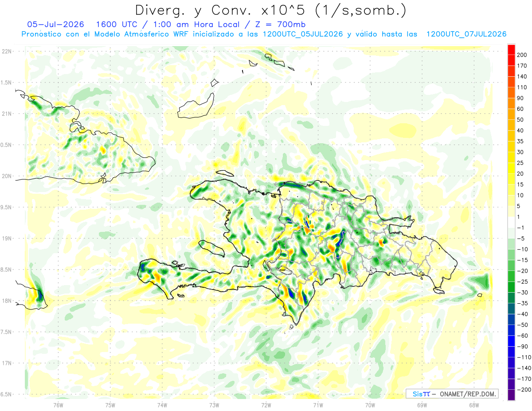532x411 pixels.
Task: Click the '75W' longitude label
Action: [110, 404]
